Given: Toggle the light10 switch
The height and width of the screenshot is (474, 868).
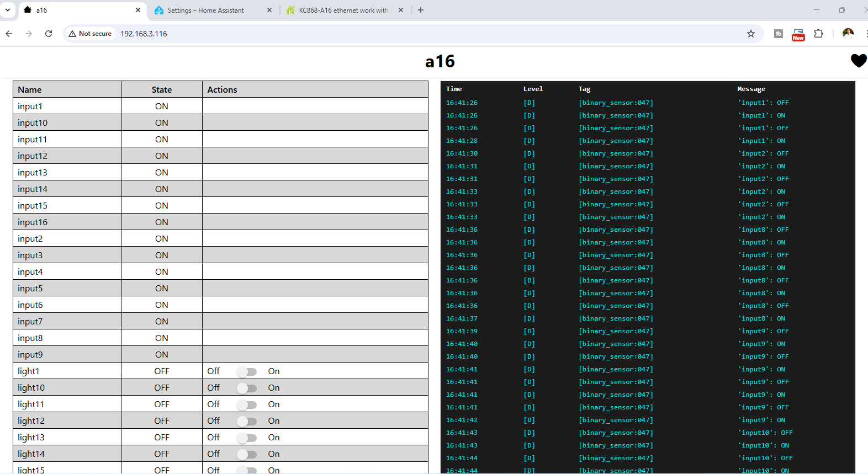Looking at the screenshot, I should tap(247, 388).
